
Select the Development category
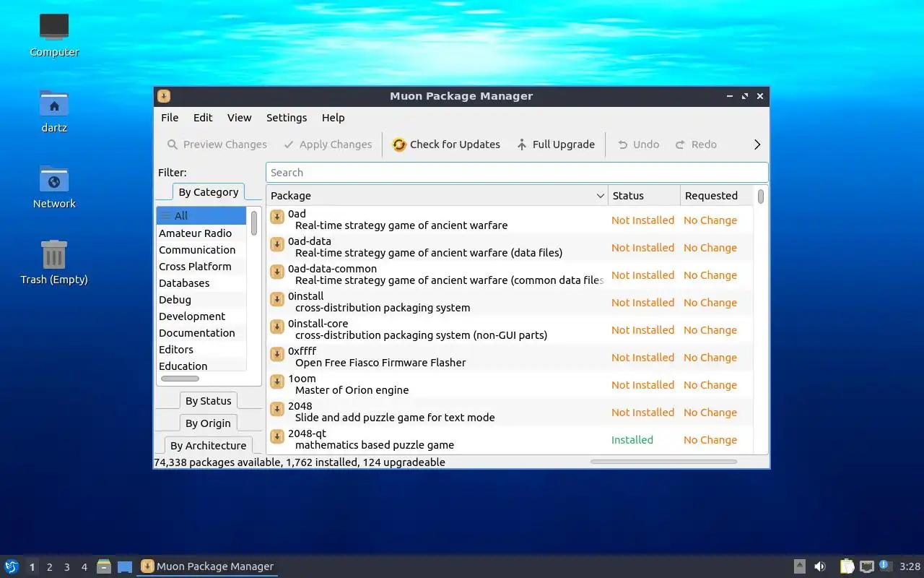click(x=201, y=316)
